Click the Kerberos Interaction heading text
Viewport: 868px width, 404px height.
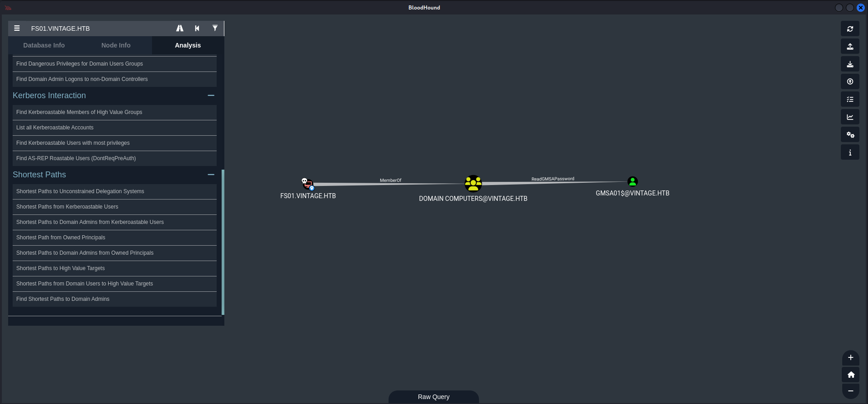click(49, 95)
